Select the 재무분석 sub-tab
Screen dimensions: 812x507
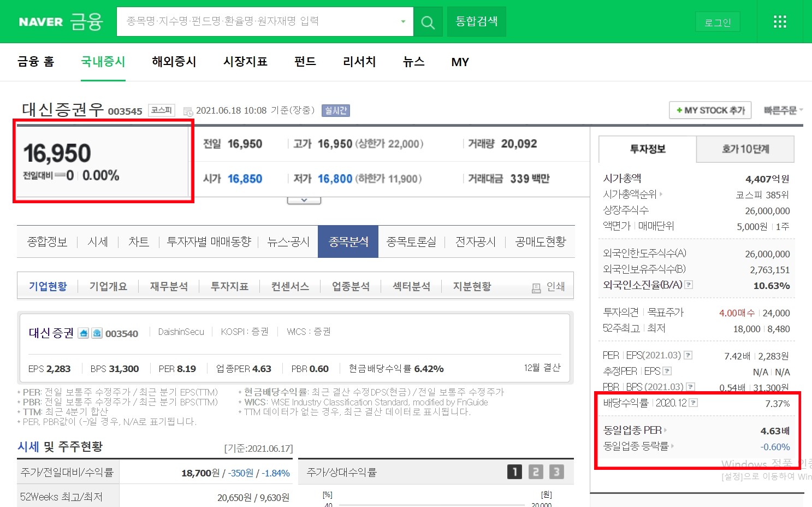click(x=169, y=286)
